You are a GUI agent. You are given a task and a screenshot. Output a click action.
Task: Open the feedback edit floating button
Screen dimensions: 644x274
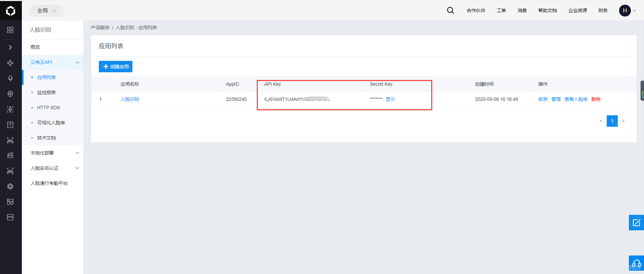pyautogui.click(x=636, y=223)
